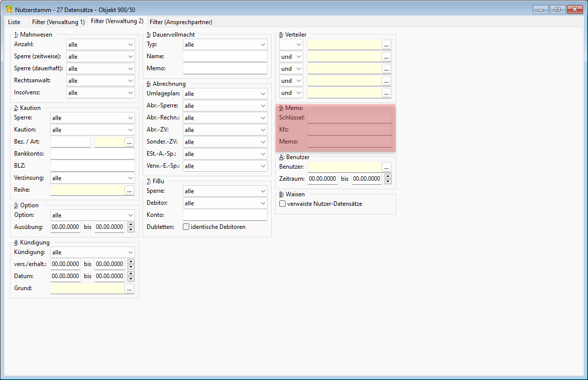Click the Schlüssel input field
The width and height of the screenshot is (588, 380).
coord(349,117)
